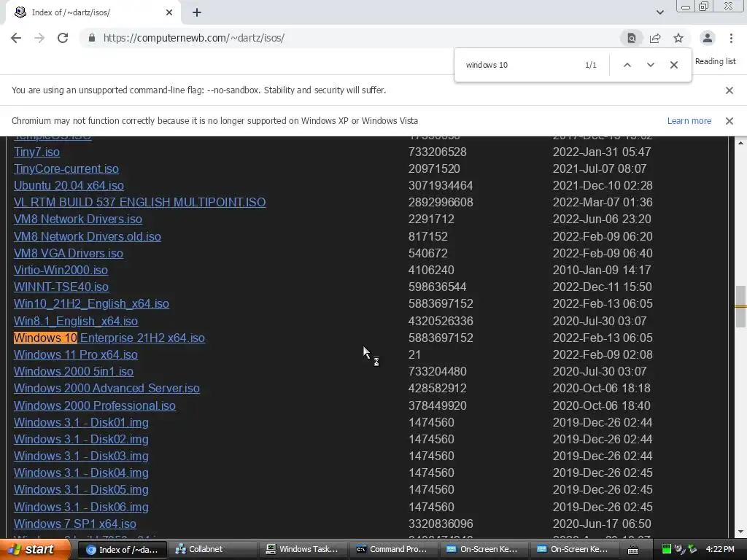747x560 pixels.
Task: Download VM8 VGA Drivers.iso
Action: click(x=68, y=253)
